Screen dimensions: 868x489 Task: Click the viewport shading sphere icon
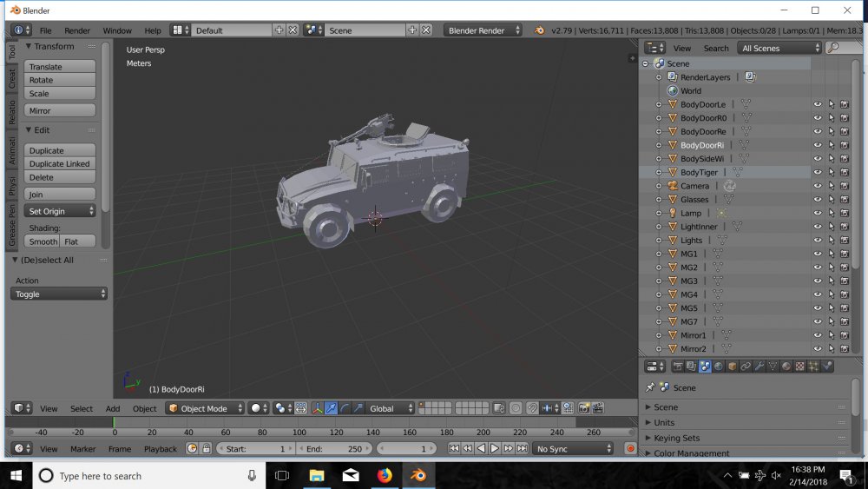(258, 409)
